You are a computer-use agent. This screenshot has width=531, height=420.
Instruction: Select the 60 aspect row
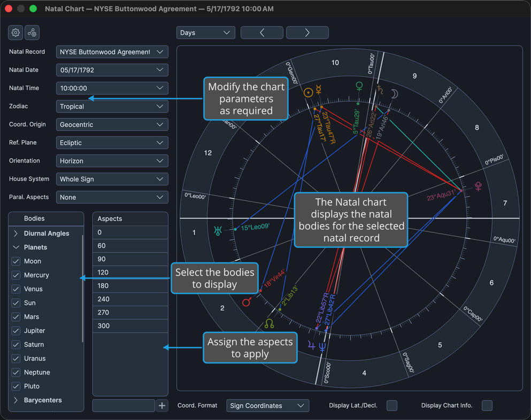130,246
